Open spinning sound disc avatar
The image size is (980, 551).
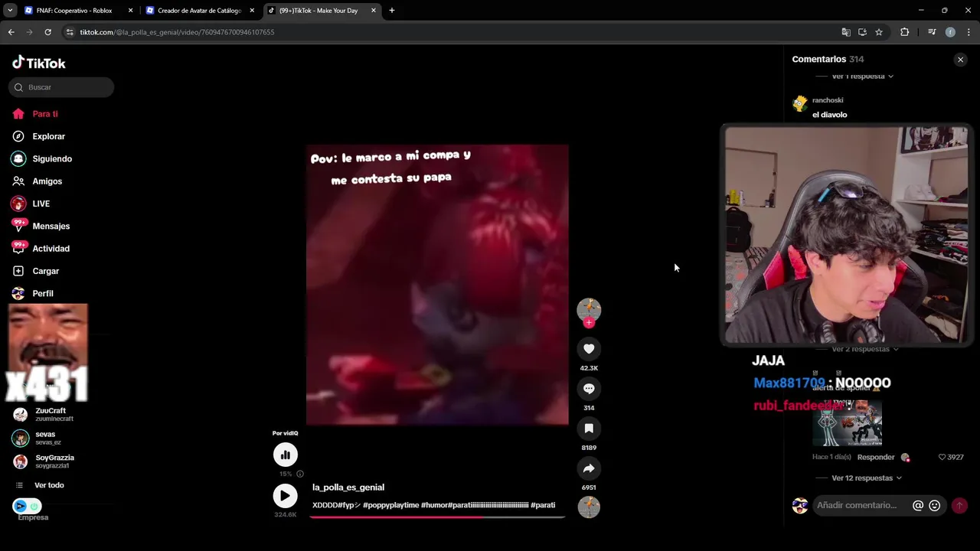point(589,507)
